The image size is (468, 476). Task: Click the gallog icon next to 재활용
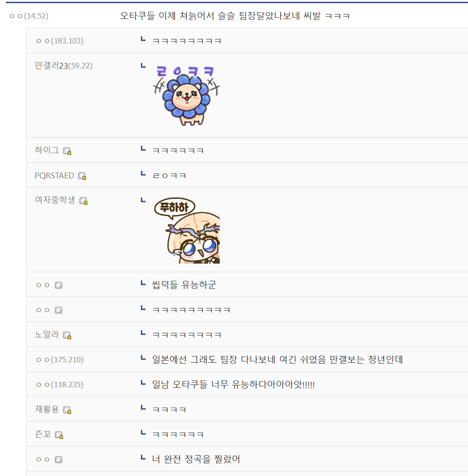point(67,410)
